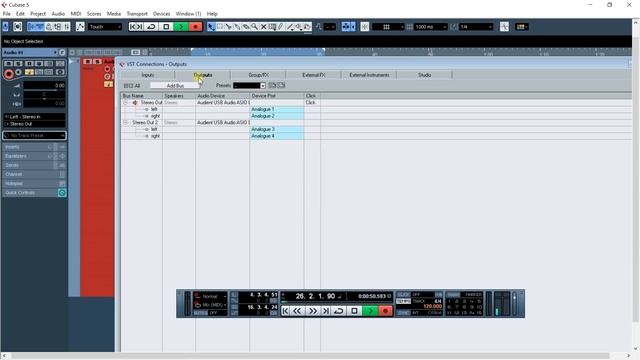Screen dimensions: 640x360
Task: Select the Zoom magnifier tool
Action: point(255,27)
